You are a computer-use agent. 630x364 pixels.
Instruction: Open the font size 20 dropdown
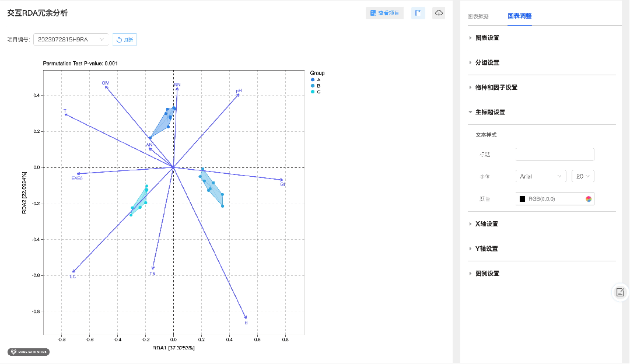pyautogui.click(x=583, y=176)
